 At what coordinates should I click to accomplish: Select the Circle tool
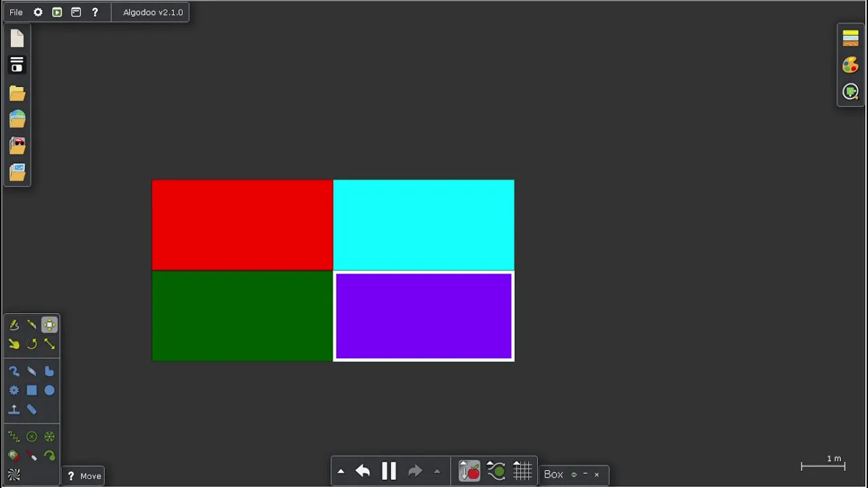tap(50, 390)
